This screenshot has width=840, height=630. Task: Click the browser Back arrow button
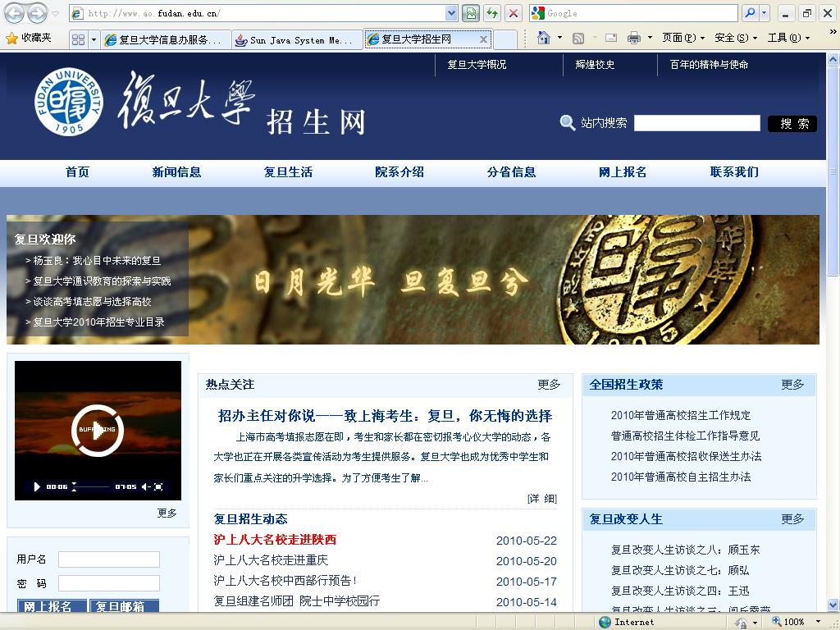pyautogui.click(x=15, y=13)
